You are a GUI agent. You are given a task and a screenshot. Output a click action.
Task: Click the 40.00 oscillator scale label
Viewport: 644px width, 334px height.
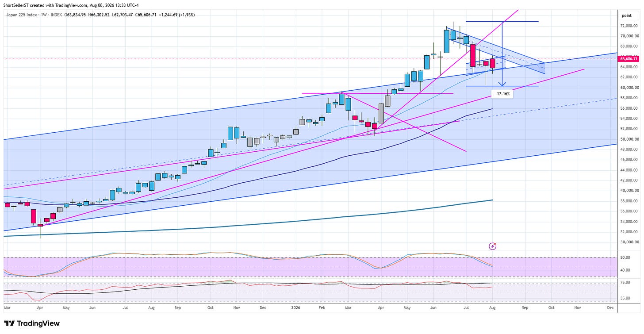click(625, 270)
